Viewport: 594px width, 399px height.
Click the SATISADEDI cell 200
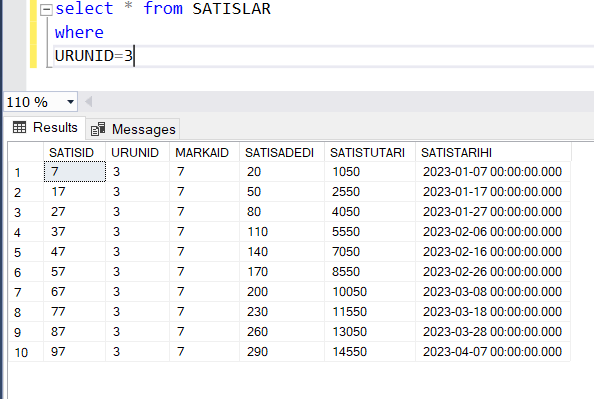point(282,292)
